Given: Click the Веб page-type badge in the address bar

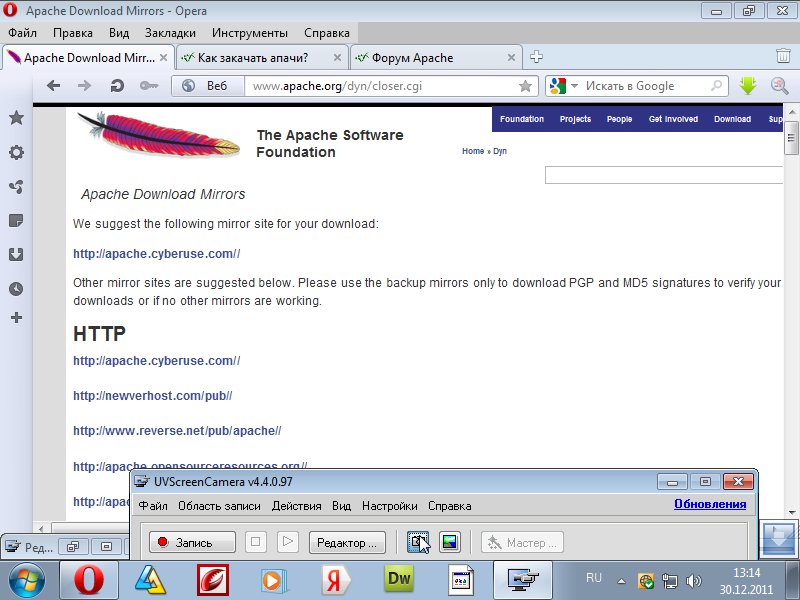Looking at the screenshot, I should click(208, 86).
